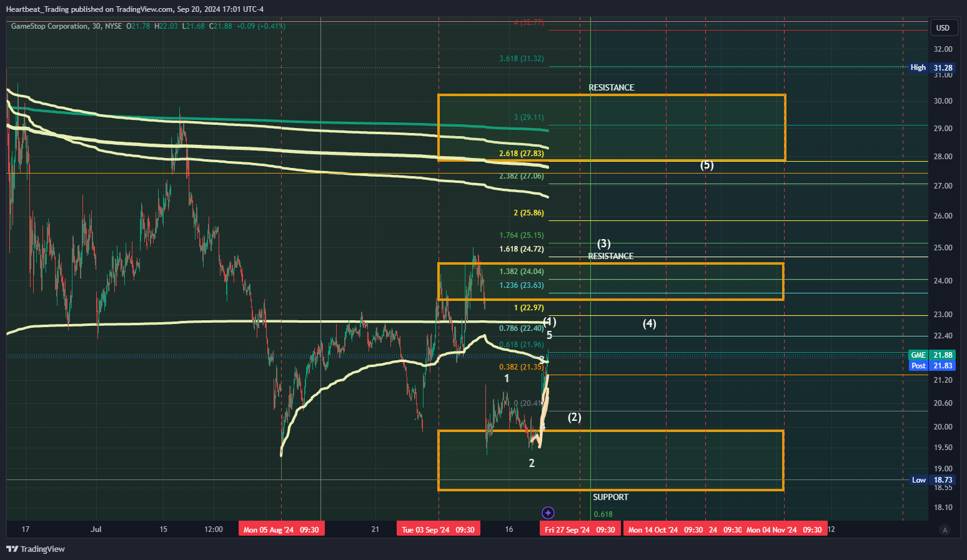
Task: Select the RESISTANCE label beside wave (3)
Action: click(610, 256)
